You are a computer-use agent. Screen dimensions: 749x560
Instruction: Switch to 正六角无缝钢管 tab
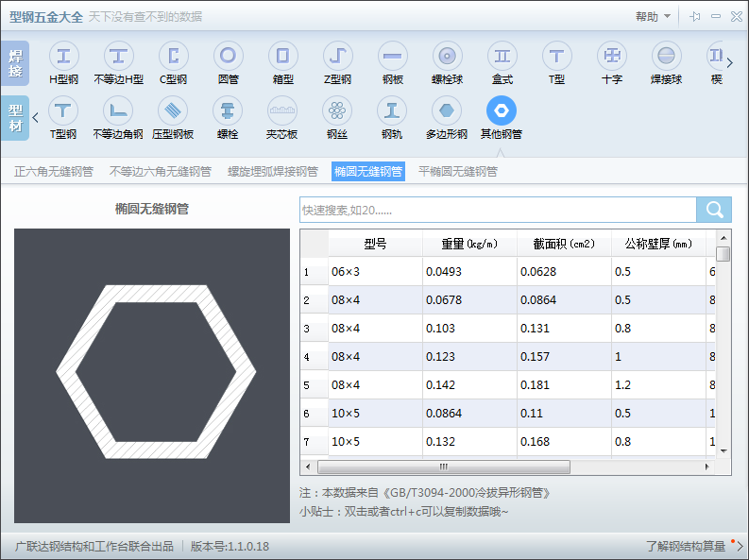[x=54, y=172]
